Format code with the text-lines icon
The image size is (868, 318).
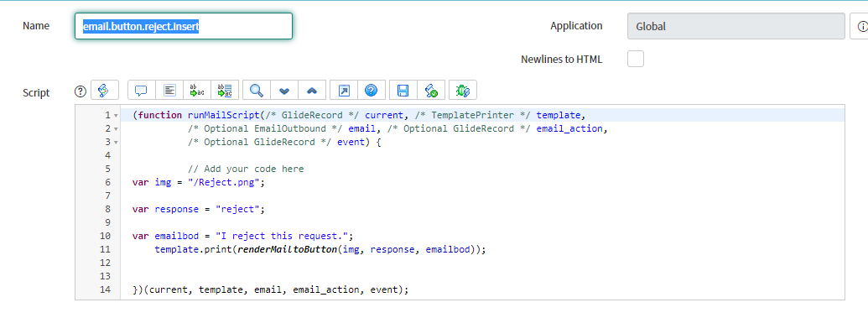tap(170, 91)
